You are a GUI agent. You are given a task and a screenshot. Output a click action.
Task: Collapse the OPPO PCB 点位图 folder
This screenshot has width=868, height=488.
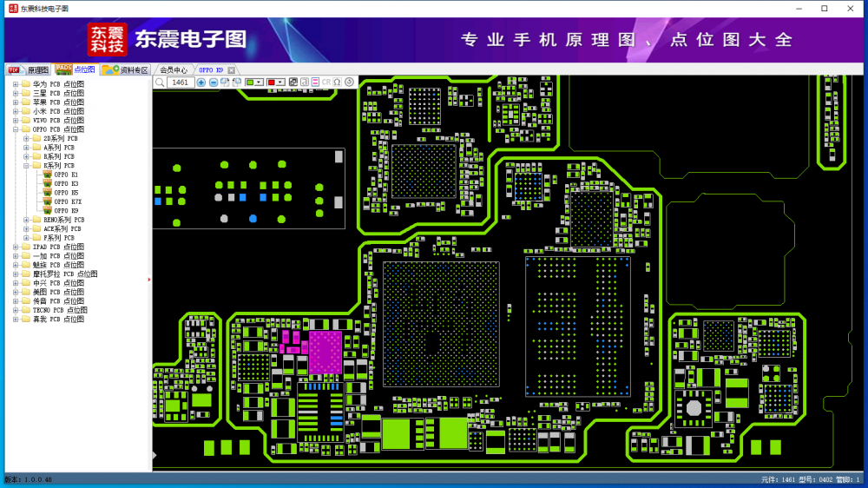pos(16,129)
